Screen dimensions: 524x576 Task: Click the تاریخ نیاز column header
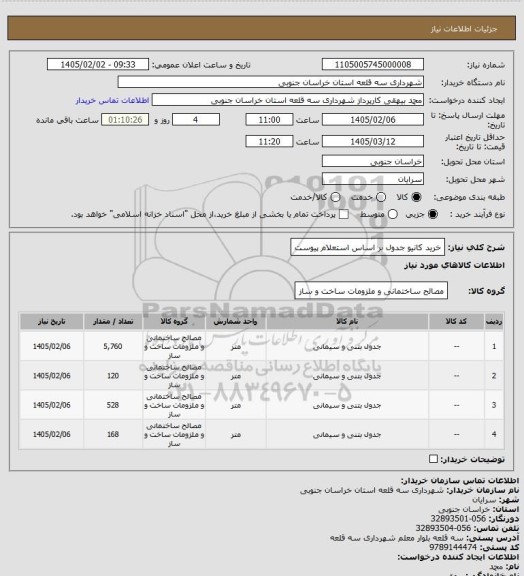coord(51,321)
